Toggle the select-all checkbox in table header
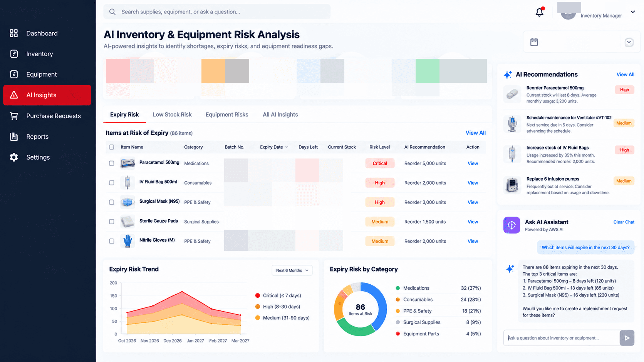 pos(112,147)
